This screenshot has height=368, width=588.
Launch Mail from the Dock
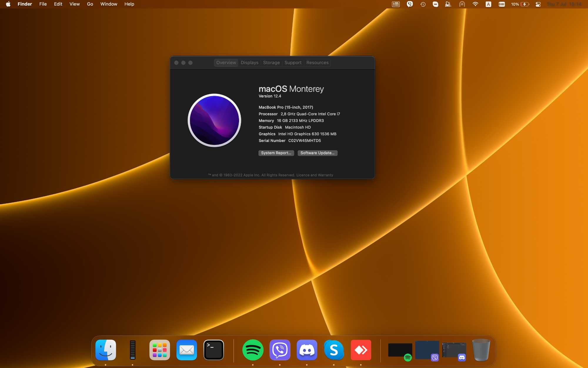[x=187, y=350]
